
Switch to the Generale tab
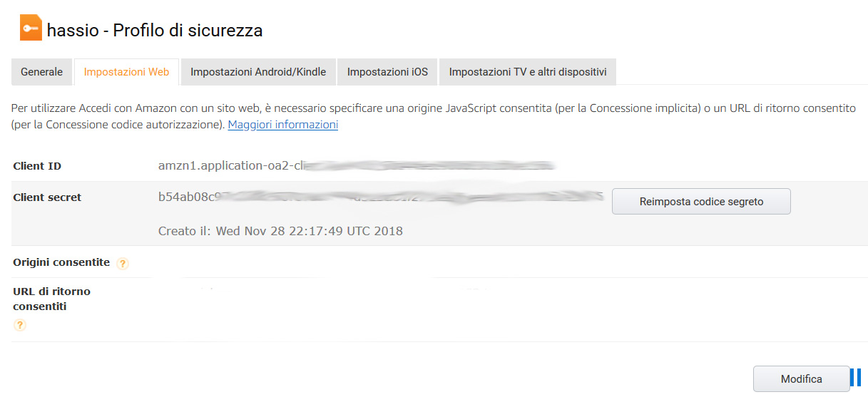(x=42, y=72)
